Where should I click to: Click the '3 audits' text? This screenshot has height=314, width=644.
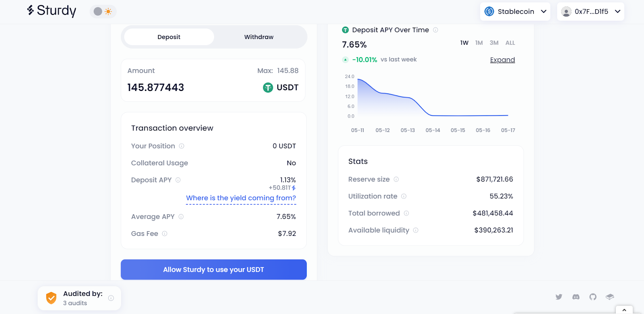pyautogui.click(x=75, y=303)
